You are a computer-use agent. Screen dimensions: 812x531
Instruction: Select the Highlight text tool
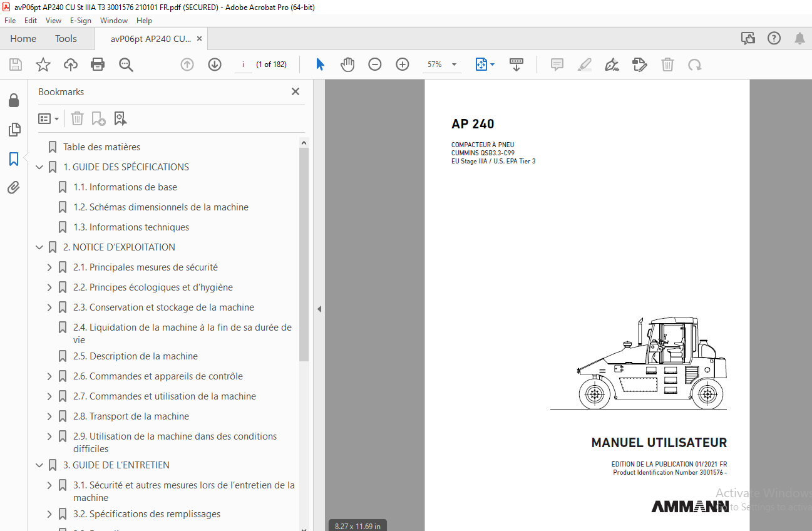click(x=585, y=64)
